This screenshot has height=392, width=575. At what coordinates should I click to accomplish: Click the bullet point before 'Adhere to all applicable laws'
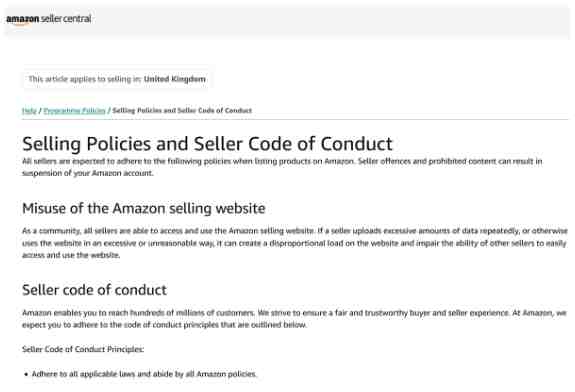coord(26,374)
